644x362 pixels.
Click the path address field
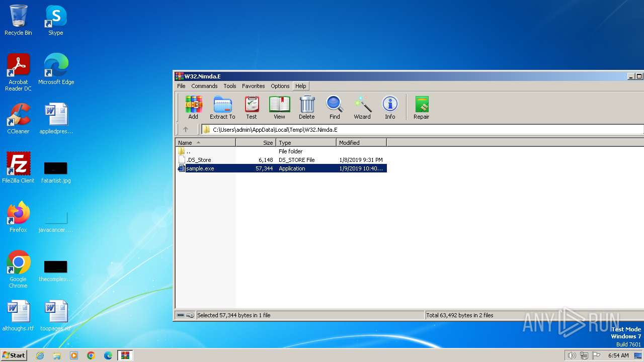tap(423, 129)
